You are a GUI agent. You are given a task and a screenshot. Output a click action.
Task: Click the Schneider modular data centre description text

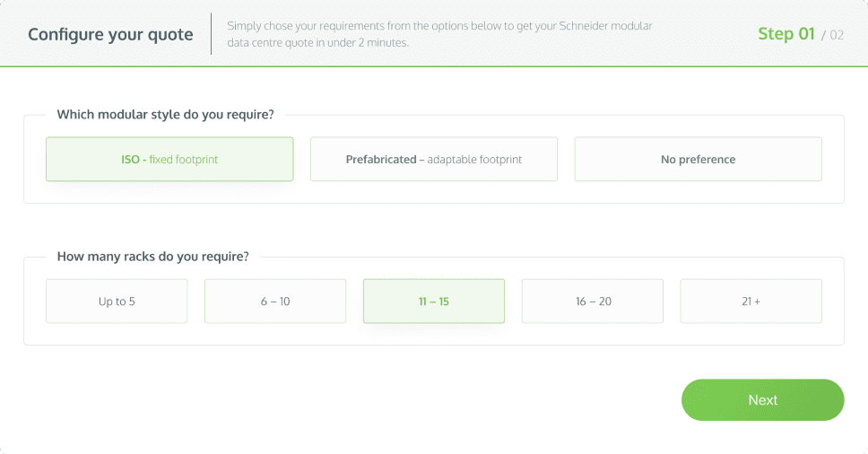[439, 34]
